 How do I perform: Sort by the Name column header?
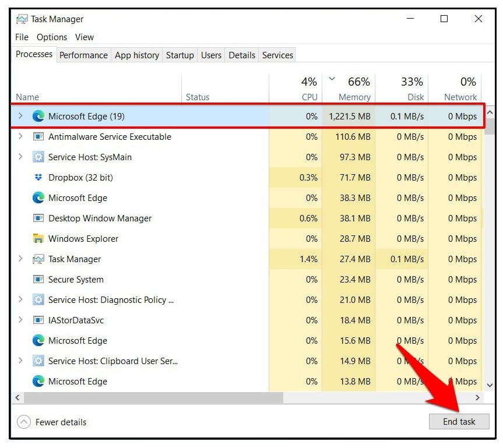click(x=97, y=89)
